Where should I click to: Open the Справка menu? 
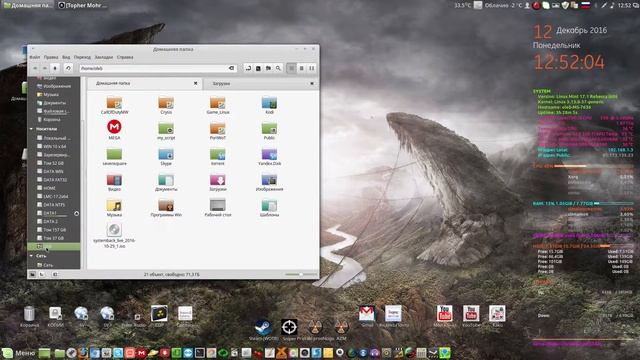coord(125,57)
